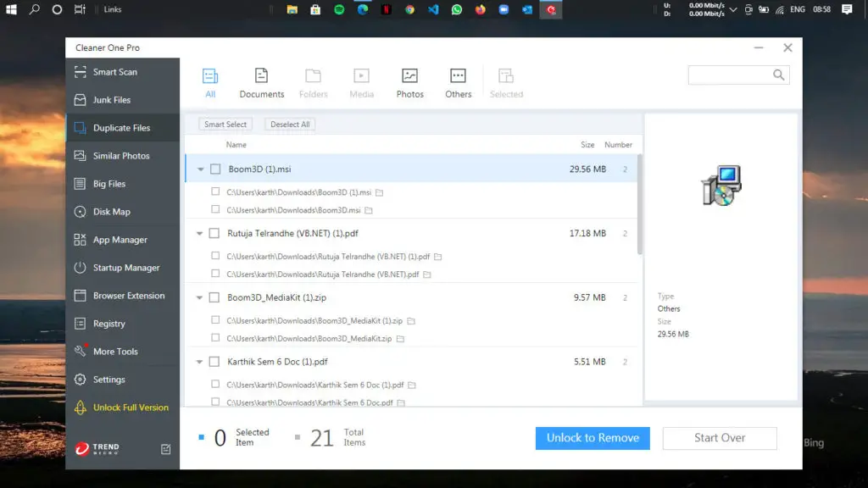Click the Deselect All button
This screenshot has width=868, height=488.
[x=290, y=125]
